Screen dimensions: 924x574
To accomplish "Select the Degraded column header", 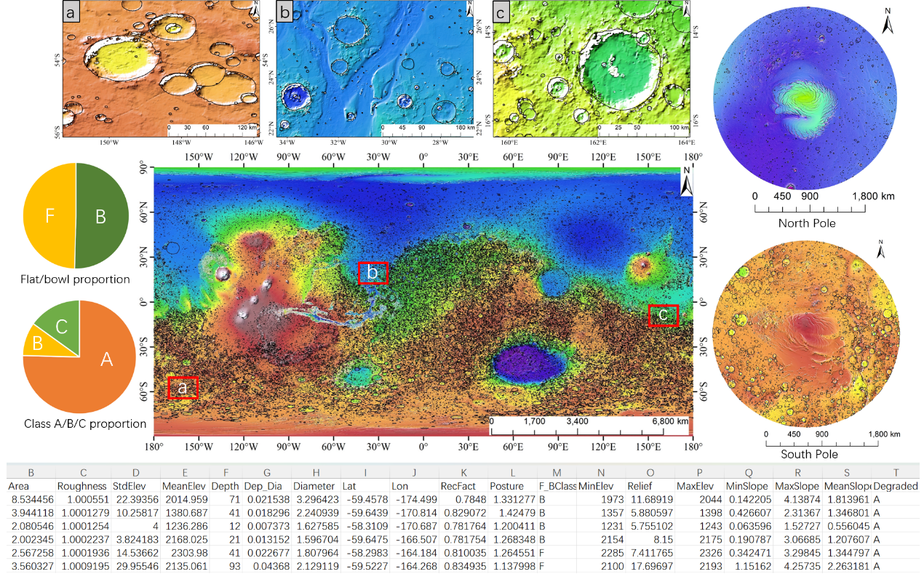I will (x=895, y=485).
